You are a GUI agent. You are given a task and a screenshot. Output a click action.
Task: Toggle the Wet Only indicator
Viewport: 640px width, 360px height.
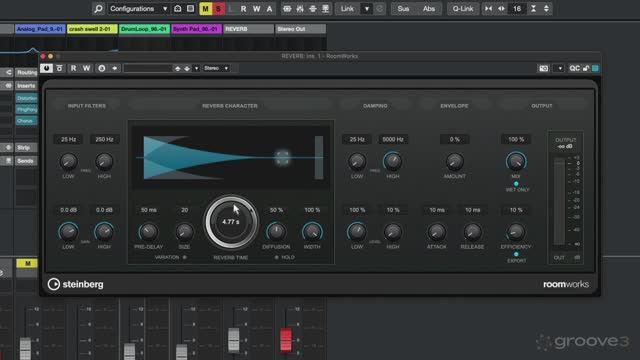[x=516, y=184]
